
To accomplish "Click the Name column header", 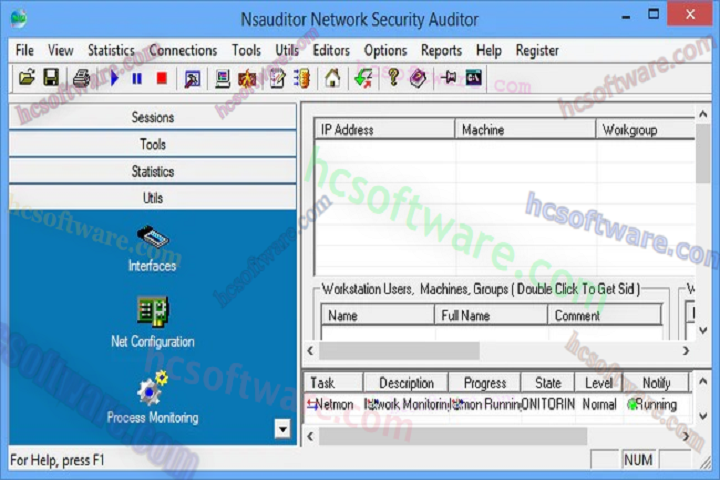I will click(x=377, y=315).
